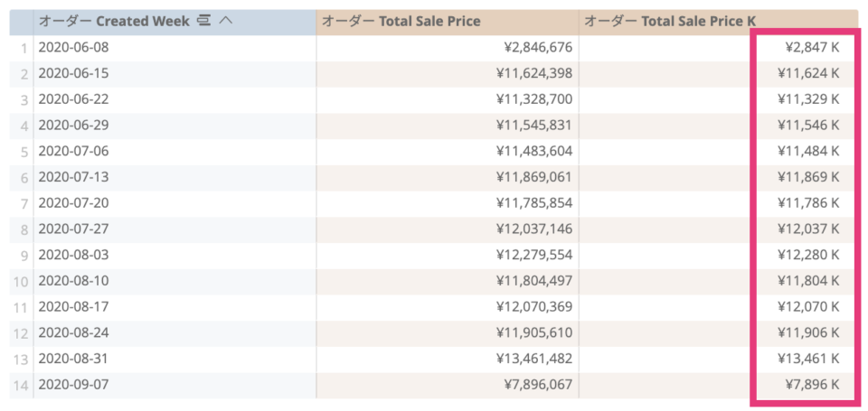The width and height of the screenshot is (868, 411).
Task: Click the ¥2,846,676 sale price cell
Action: 448,48
